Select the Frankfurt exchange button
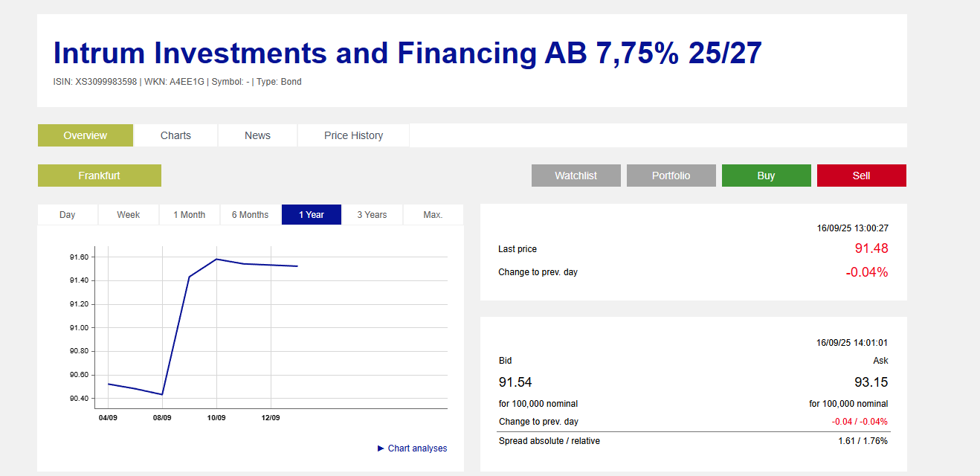 pos(99,176)
